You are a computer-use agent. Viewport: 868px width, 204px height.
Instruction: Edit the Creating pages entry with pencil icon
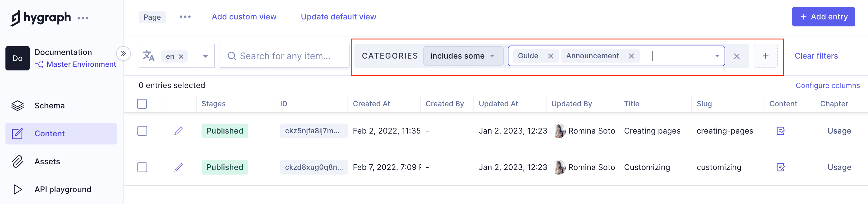[x=179, y=131]
